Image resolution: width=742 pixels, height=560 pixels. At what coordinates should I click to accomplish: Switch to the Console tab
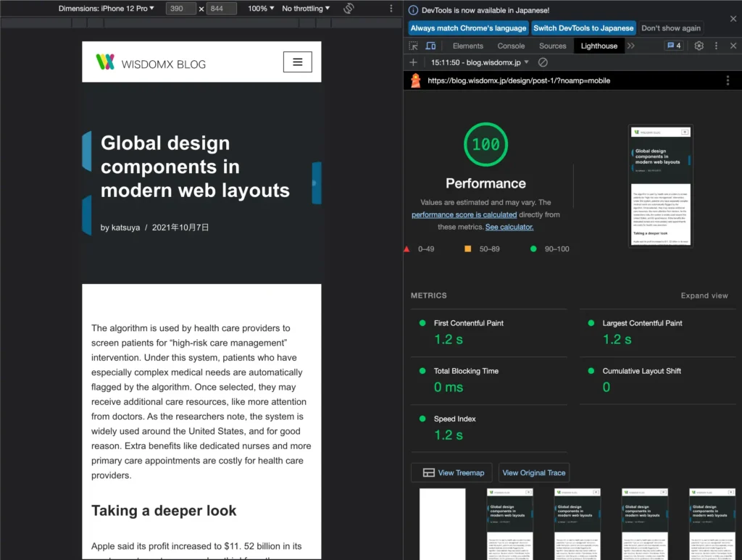(x=511, y=46)
